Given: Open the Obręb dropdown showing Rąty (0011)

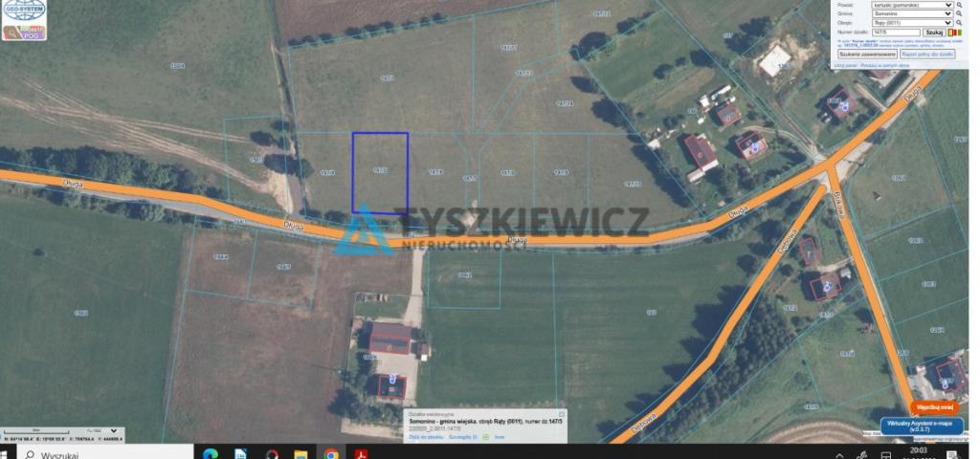Looking at the screenshot, I should [912, 23].
